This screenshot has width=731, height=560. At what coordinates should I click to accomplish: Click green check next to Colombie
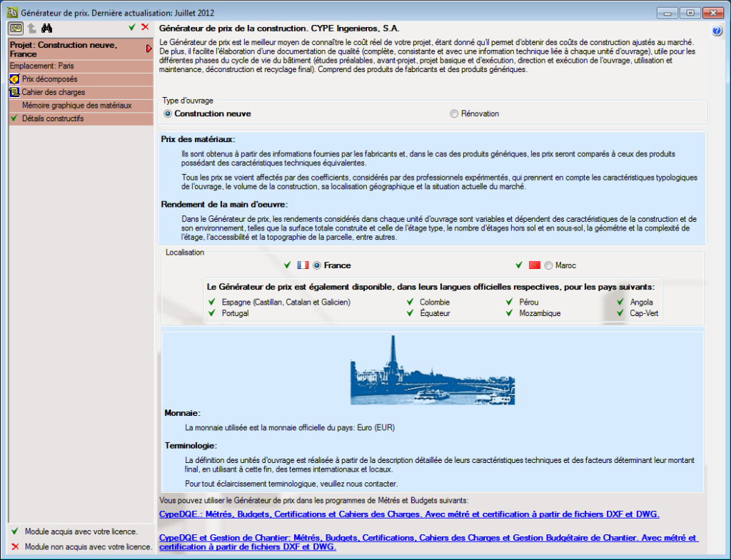click(410, 302)
